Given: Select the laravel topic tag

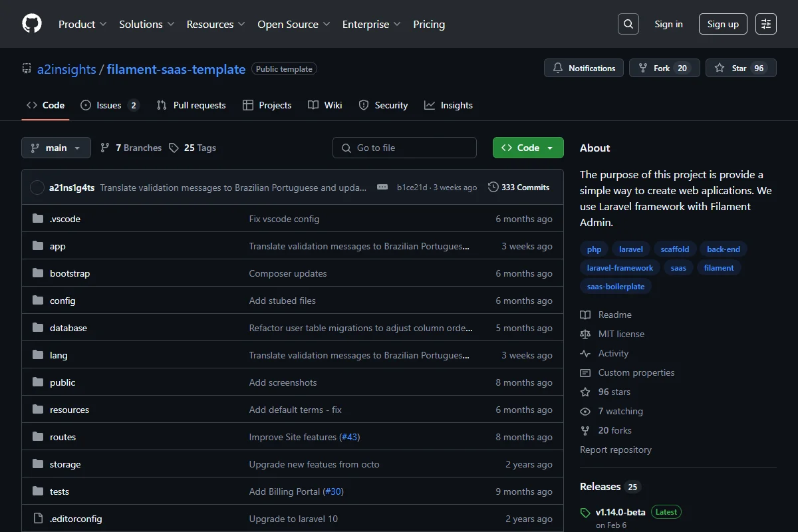Looking at the screenshot, I should click(631, 249).
